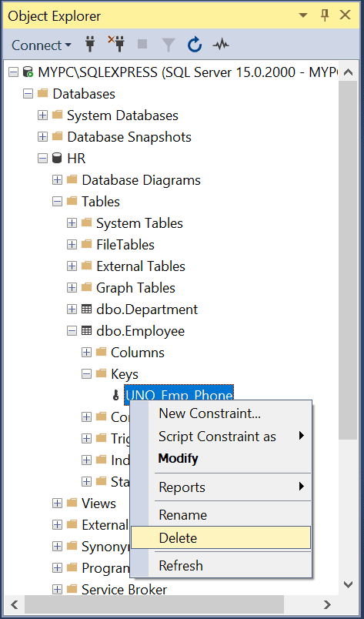Expand the System Databases folder
Screen dimensions: 364x619
point(42,115)
